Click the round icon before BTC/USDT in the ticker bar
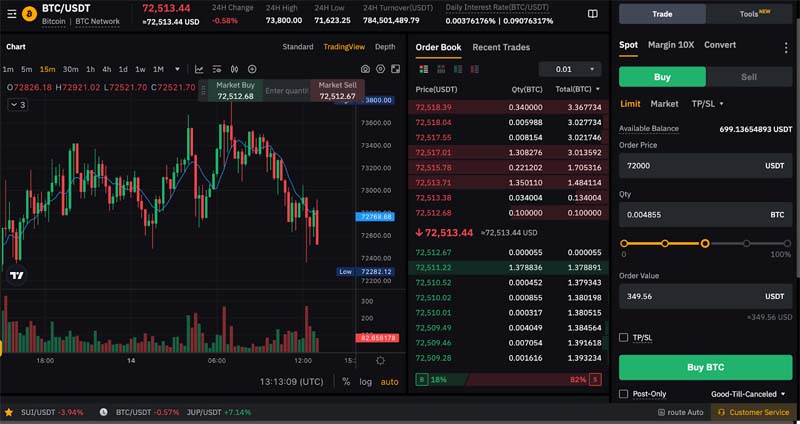This screenshot has width=800, height=424. point(104,412)
